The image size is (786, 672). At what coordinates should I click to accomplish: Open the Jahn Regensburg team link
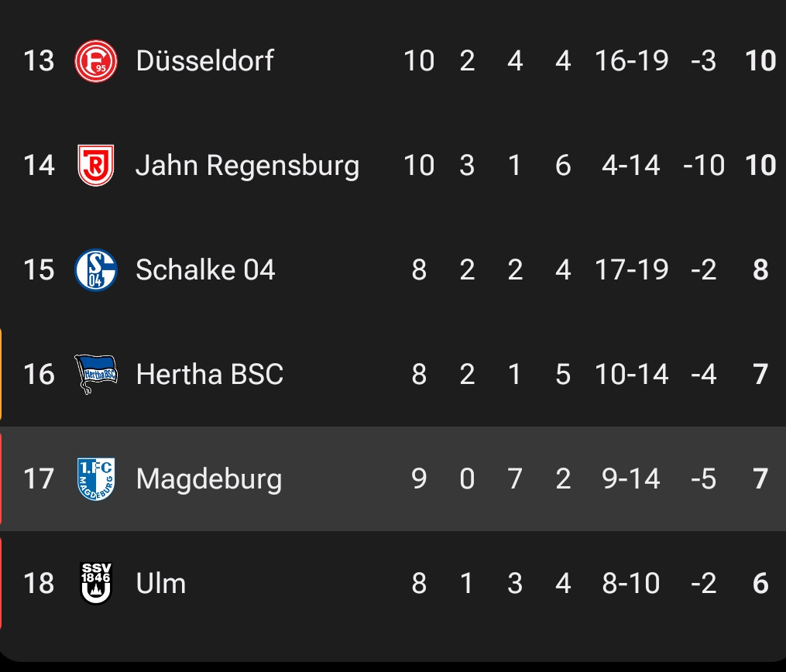coord(247,166)
